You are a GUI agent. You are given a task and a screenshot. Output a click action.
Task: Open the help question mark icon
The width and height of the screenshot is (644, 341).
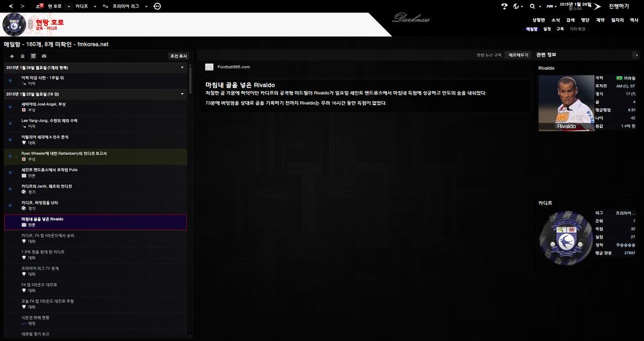[504, 6]
